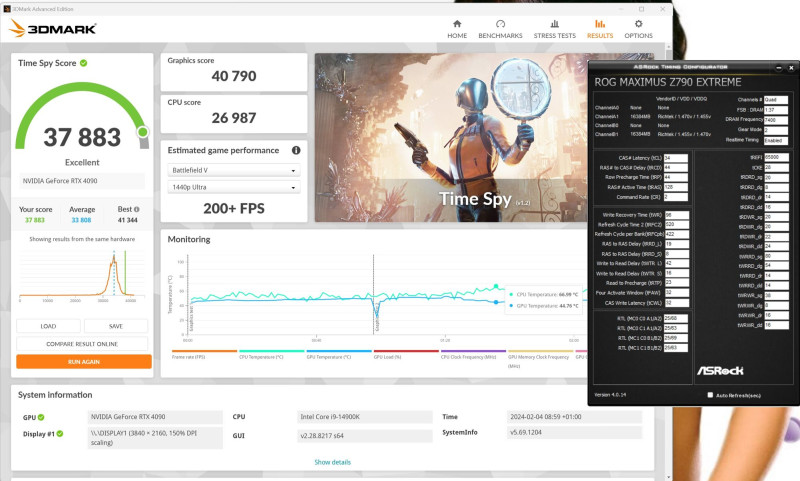Image resolution: width=800 pixels, height=481 pixels.
Task: Click the Write Recovery Time (tWR) field
Action: click(677, 215)
